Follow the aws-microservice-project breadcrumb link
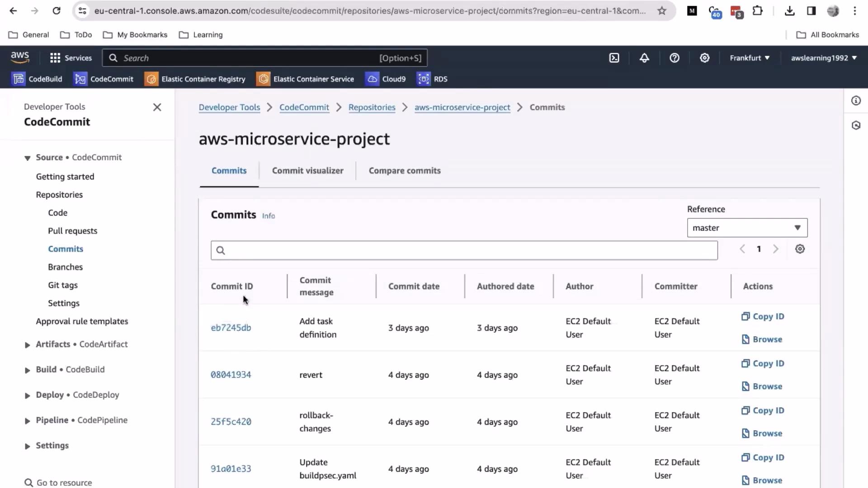Image resolution: width=868 pixels, height=488 pixels. (x=462, y=107)
